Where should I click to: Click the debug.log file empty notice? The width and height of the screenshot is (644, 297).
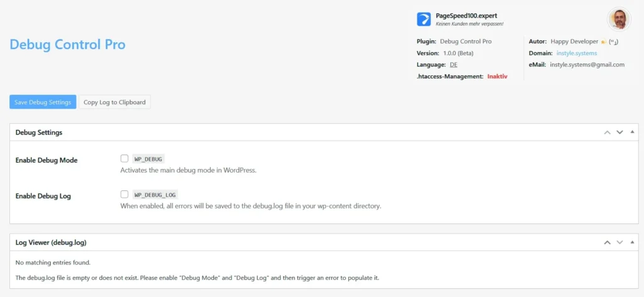point(197,278)
